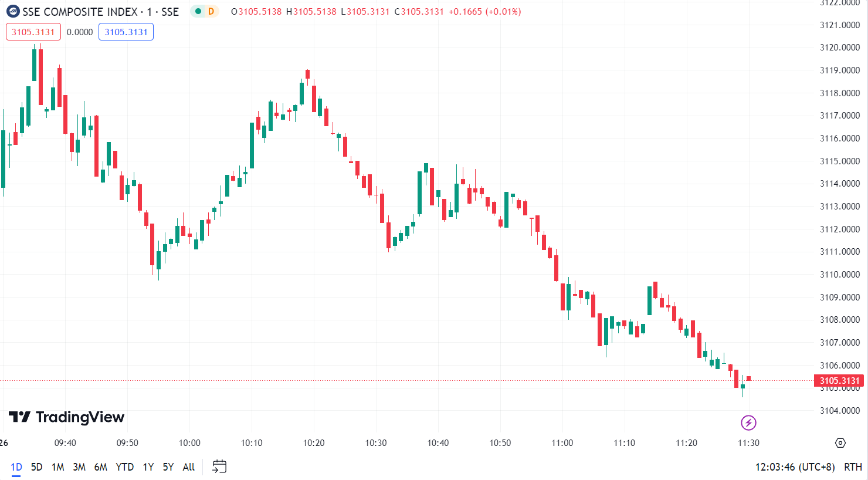
Task: Show the All time range
Action: [189, 467]
